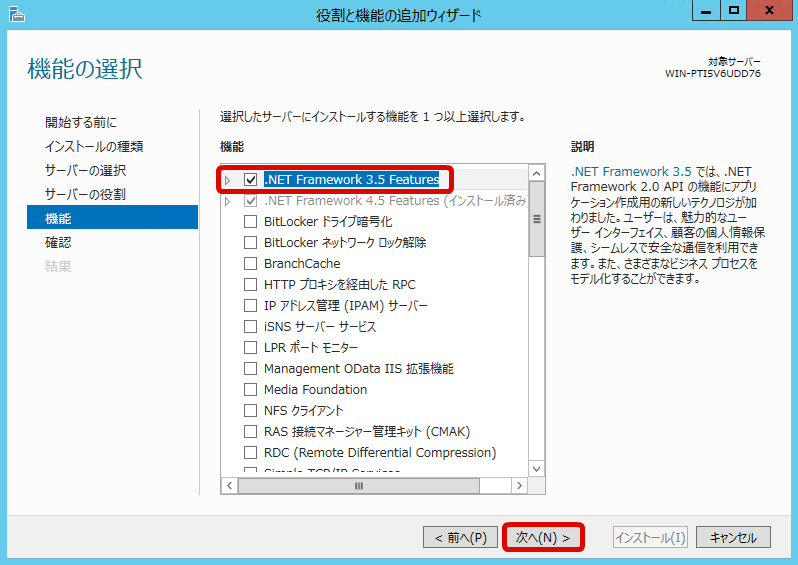Check LPR ポート モニター checkbox
The image size is (798, 565).
click(x=250, y=347)
